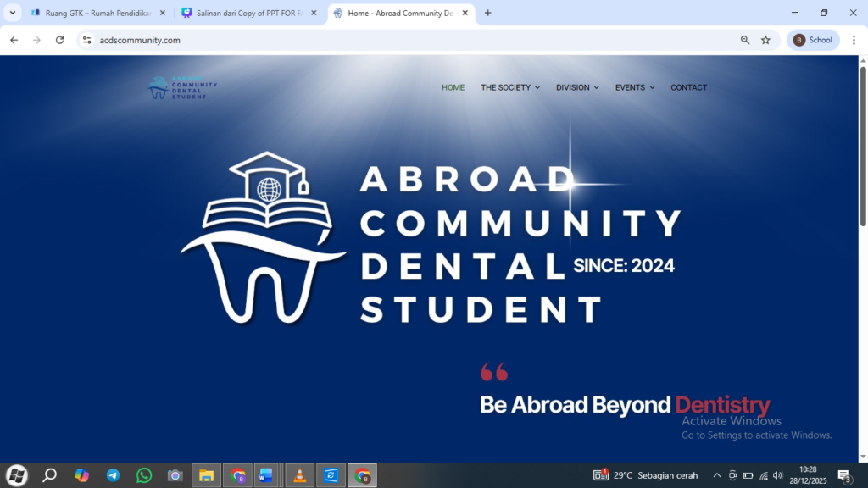Go to the CONTACT page
The width and height of the screenshot is (868, 488).
(x=688, y=87)
